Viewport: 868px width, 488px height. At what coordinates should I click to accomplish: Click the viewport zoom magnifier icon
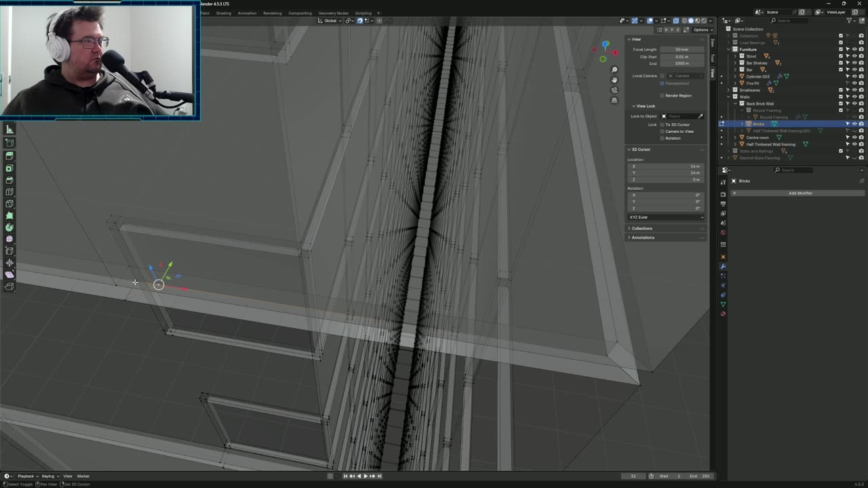click(x=614, y=70)
